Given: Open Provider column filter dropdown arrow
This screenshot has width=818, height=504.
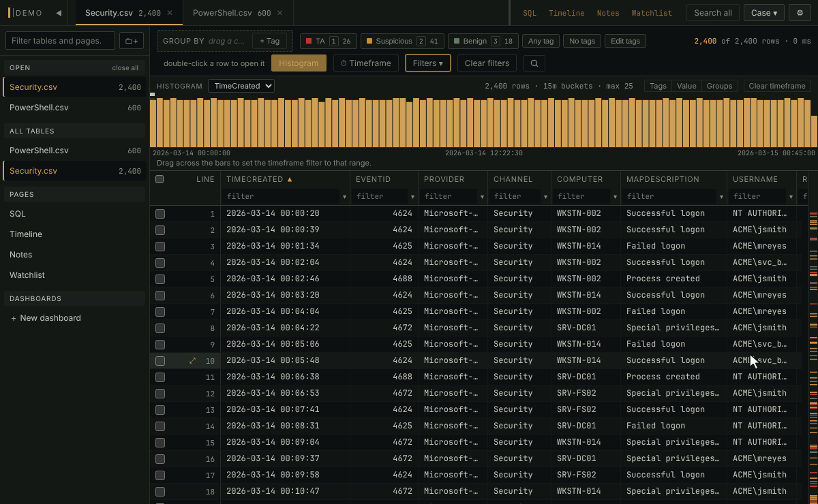Looking at the screenshot, I should (481, 196).
